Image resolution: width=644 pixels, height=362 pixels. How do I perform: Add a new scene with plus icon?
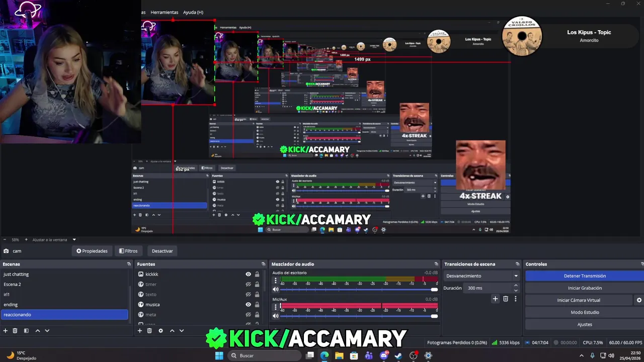tap(6, 331)
